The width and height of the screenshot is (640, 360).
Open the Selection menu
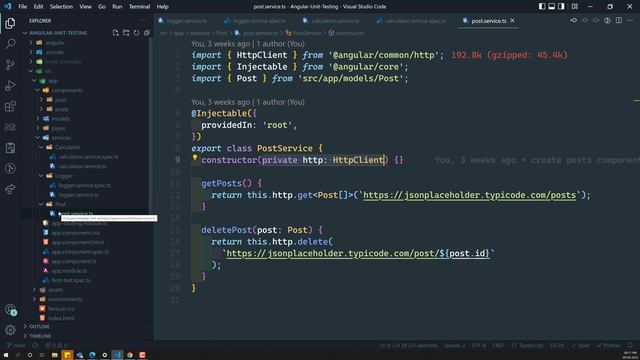pos(61,7)
